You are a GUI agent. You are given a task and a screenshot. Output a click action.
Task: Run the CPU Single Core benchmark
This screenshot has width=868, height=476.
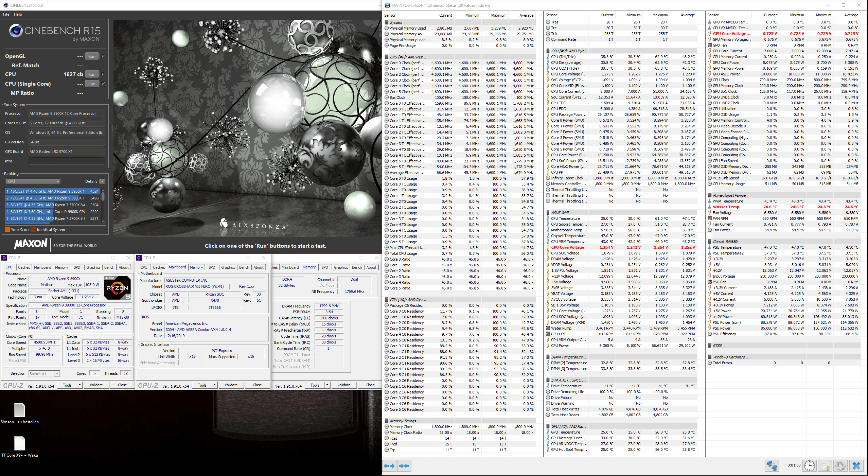click(x=92, y=84)
